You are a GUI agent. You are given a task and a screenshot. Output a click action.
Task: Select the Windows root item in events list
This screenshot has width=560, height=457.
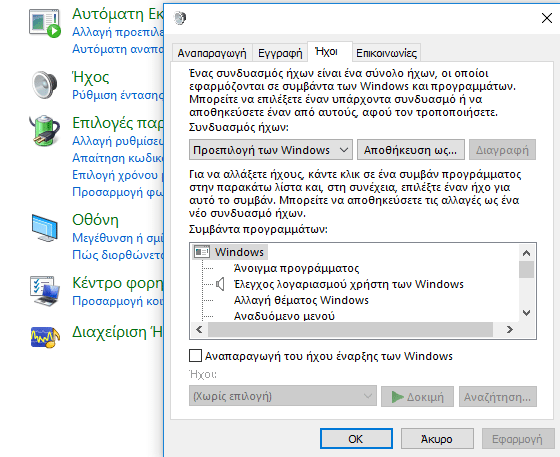point(239,252)
